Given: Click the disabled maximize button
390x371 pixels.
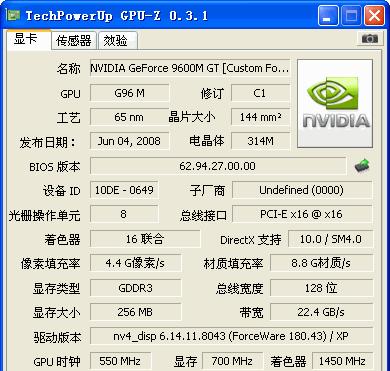Looking at the screenshot, I should [x=351, y=16].
